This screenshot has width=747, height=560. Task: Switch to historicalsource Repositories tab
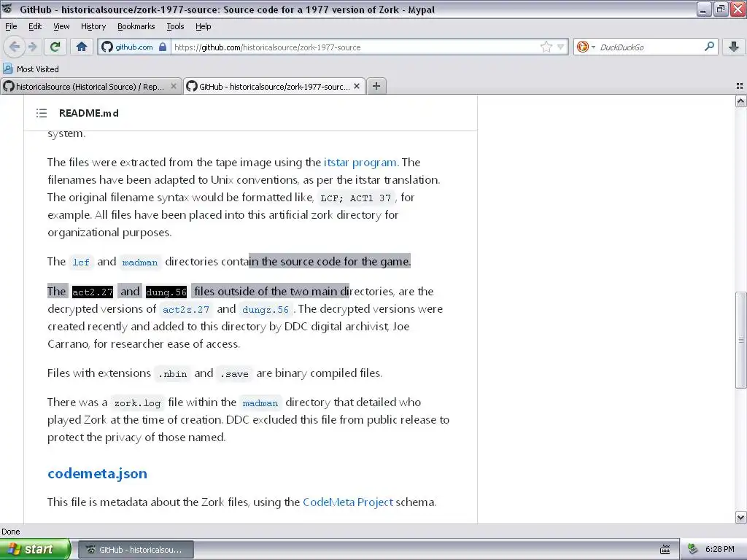pos(90,86)
